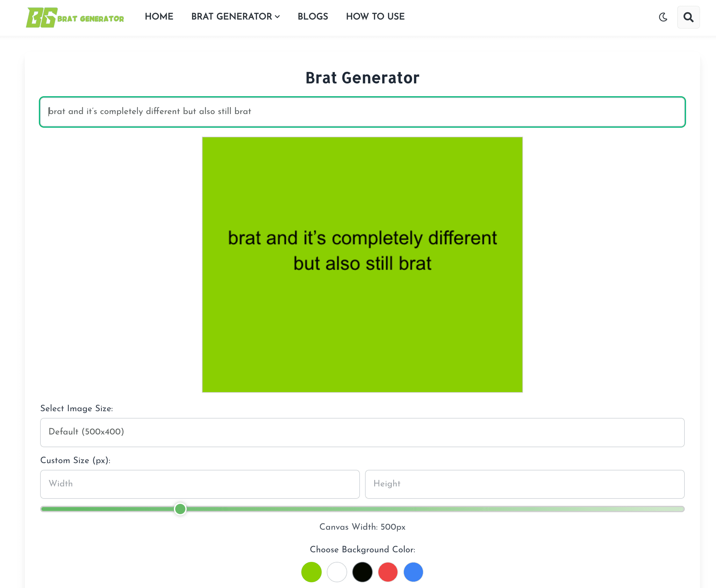Visit the HOW TO USE page

[x=375, y=17]
